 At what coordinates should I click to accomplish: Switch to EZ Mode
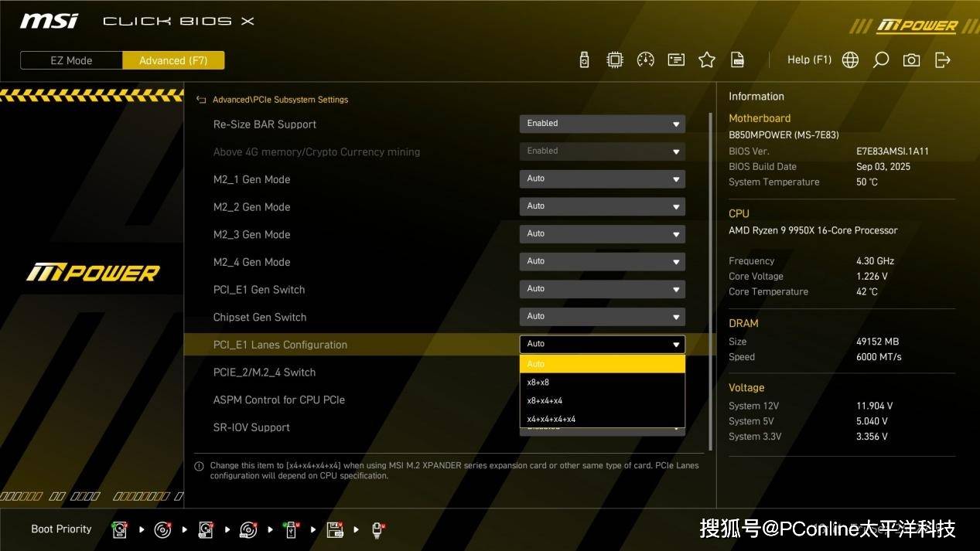tap(71, 60)
